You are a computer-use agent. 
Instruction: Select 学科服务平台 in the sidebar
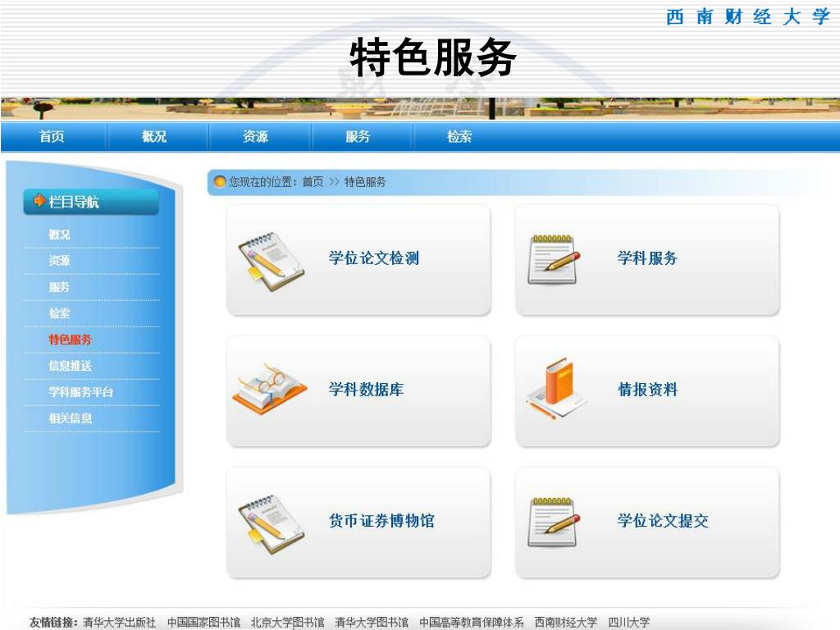(81, 391)
